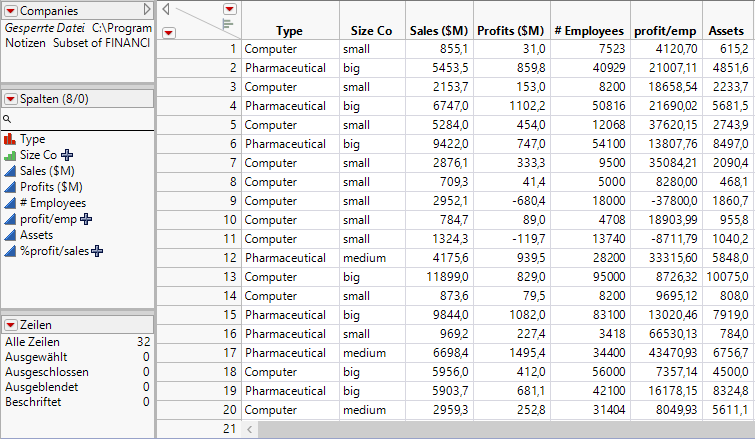Select %profit/sales in the columns list
The image size is (755, 439).
pos(54,251)
